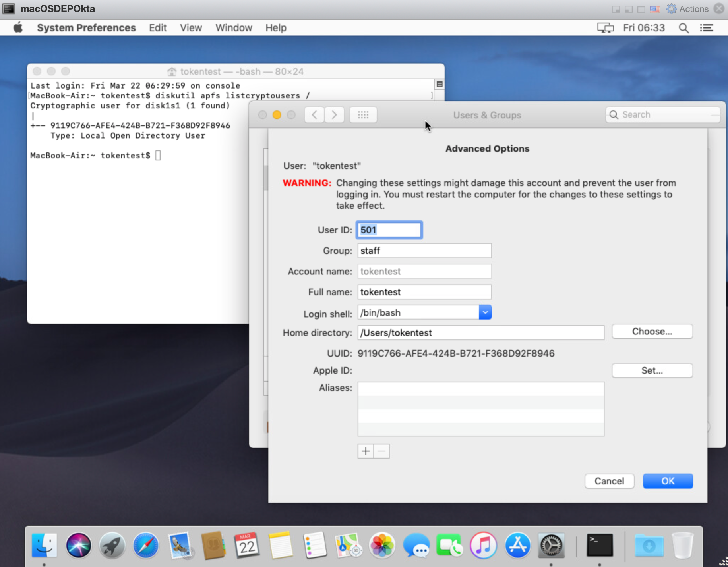Open Notes icon in the Dock
728x567 pixels.
[281, 545]
